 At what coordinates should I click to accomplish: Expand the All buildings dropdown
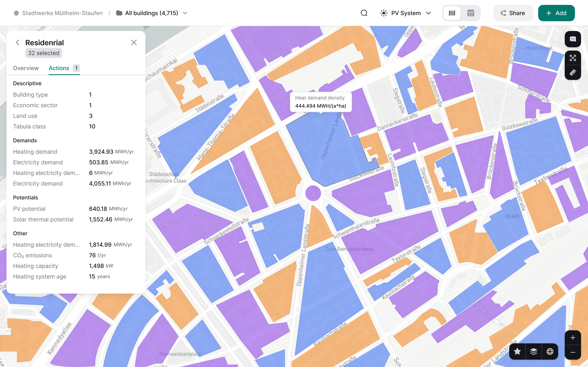coord(185,13)
